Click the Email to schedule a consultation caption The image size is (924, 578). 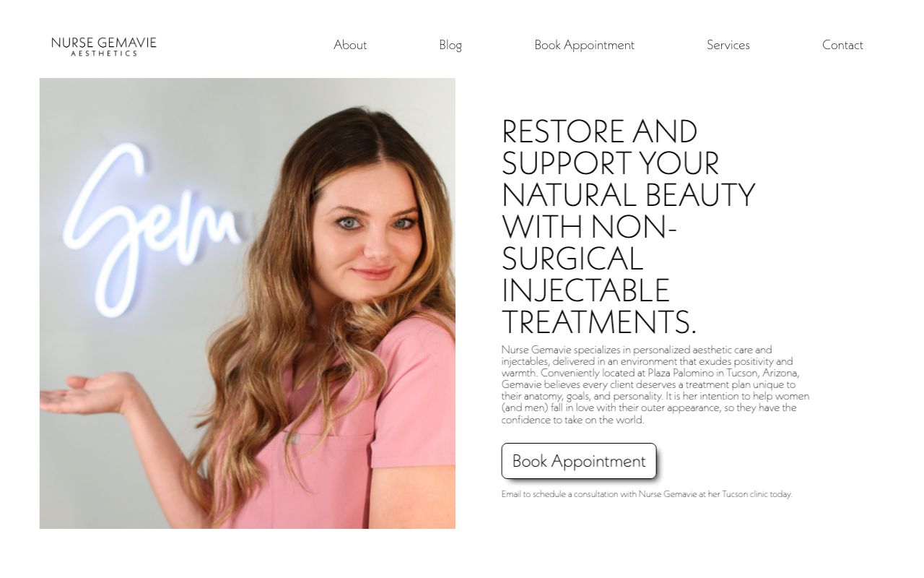tap(647, 494)
